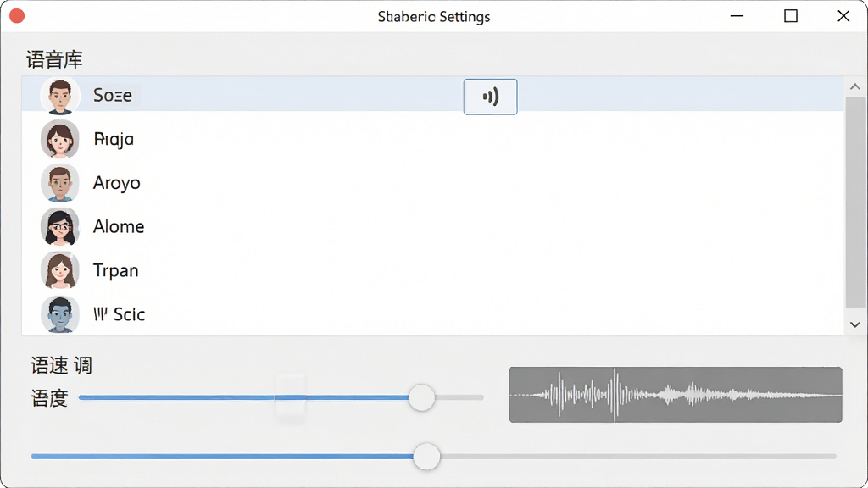The image size is (868, 488).
Task: Click Soze's male avatar icon
Action: click(x=60, y=95)
